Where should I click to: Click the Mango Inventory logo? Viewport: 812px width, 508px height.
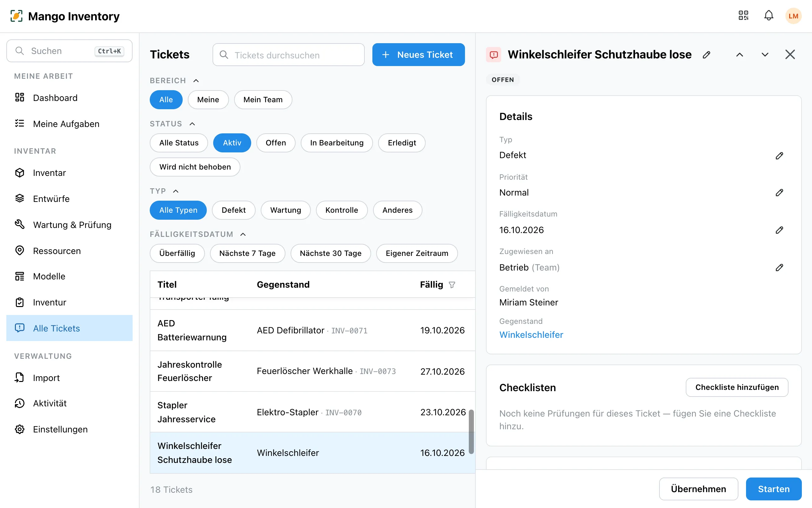point(16,16)
